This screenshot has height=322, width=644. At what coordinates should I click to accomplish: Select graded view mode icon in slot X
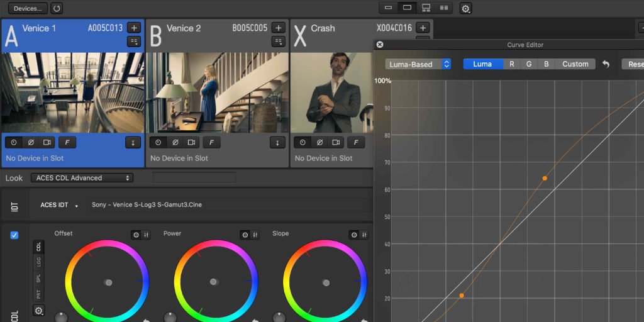coord(303,143)
